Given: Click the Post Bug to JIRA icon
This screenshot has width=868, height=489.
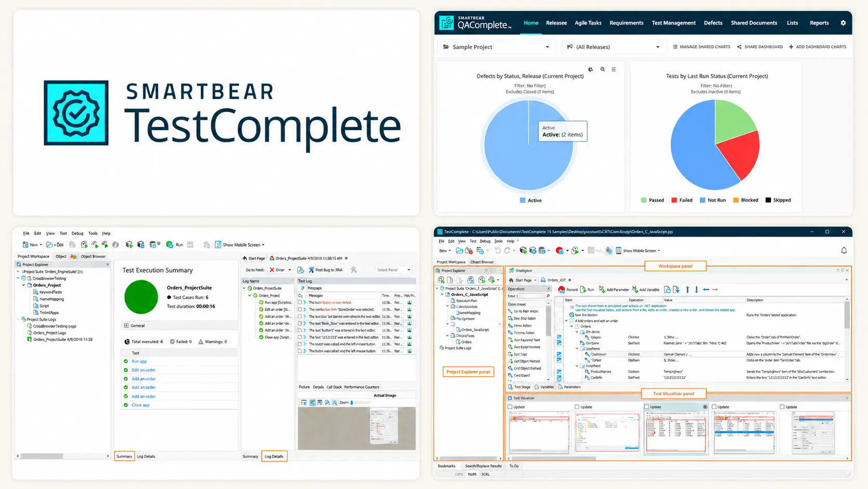Looking at the screenshot, I should coord(311,270).
